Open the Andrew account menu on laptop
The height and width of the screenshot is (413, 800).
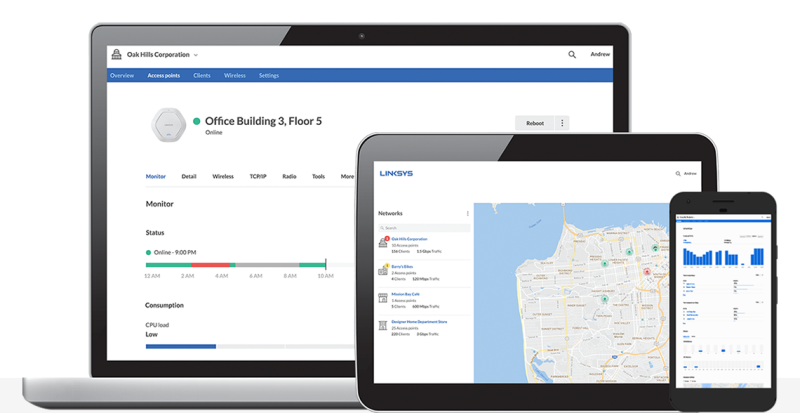click(600, 54)
